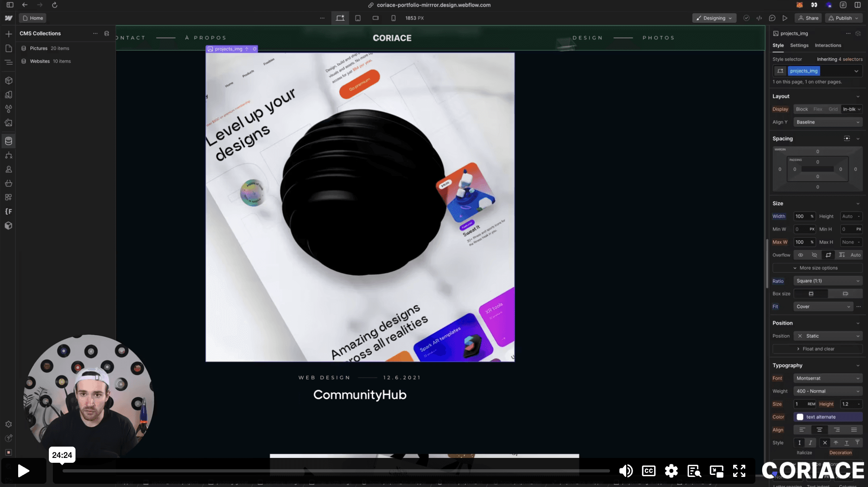The image size is (868, 487).
Task: Select the Pictures collection
Action: pyautogui.click(x=39, y=48)
